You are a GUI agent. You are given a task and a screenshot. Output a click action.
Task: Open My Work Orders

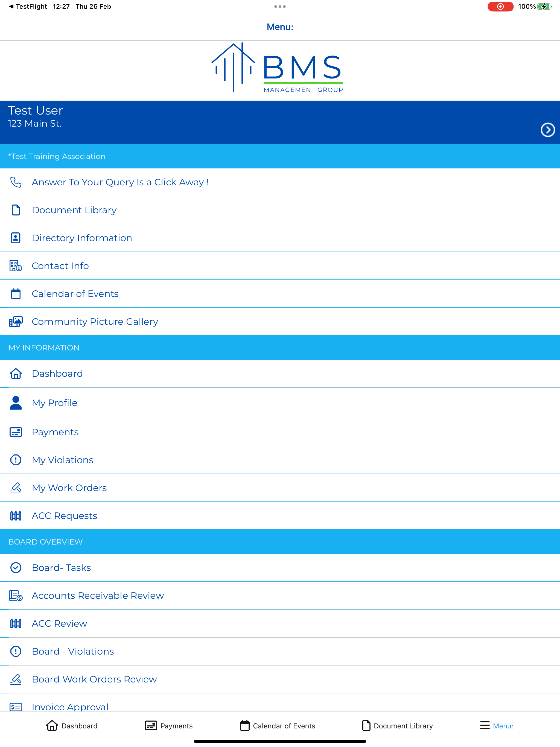pyautogui.click(x=280, y=488)
